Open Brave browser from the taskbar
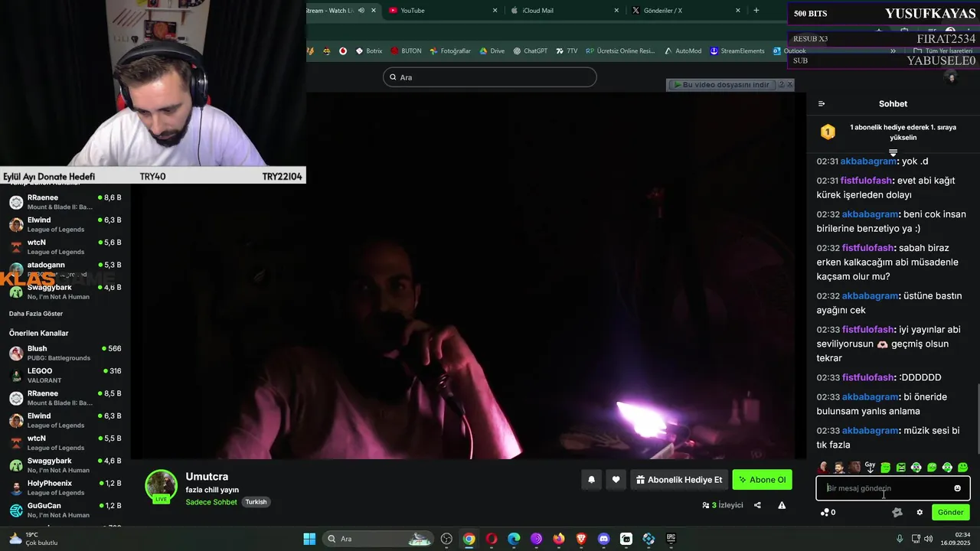The width and height of the screenshot is (980, 551). 581,539
